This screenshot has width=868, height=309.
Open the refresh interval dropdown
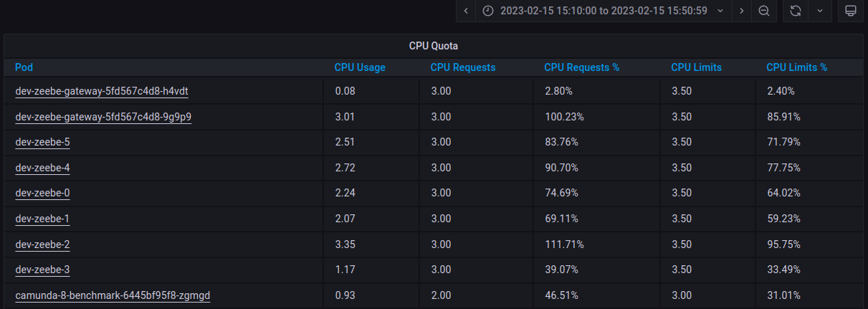[x=820, y=11]
